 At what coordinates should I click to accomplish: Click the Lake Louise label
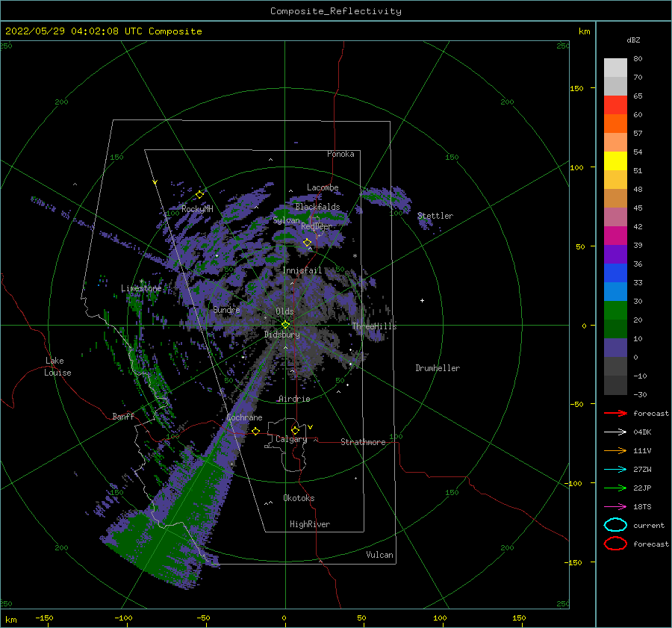58,367
